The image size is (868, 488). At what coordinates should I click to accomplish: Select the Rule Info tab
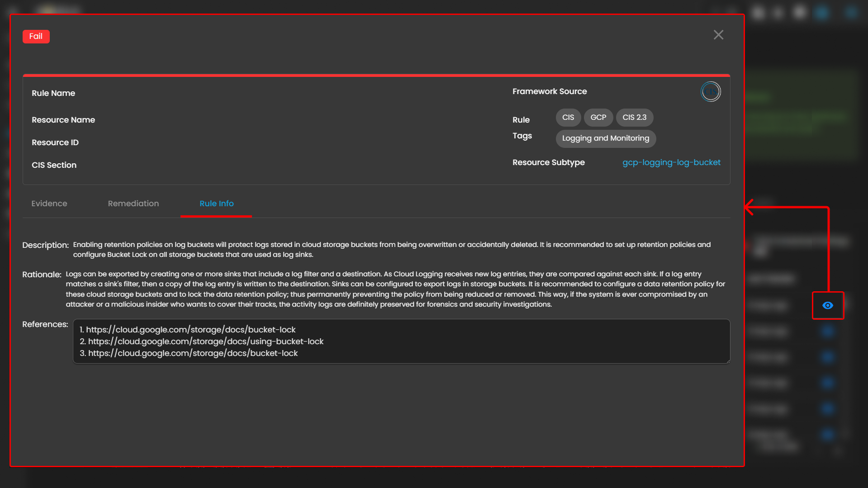click(x=216, y=204)
